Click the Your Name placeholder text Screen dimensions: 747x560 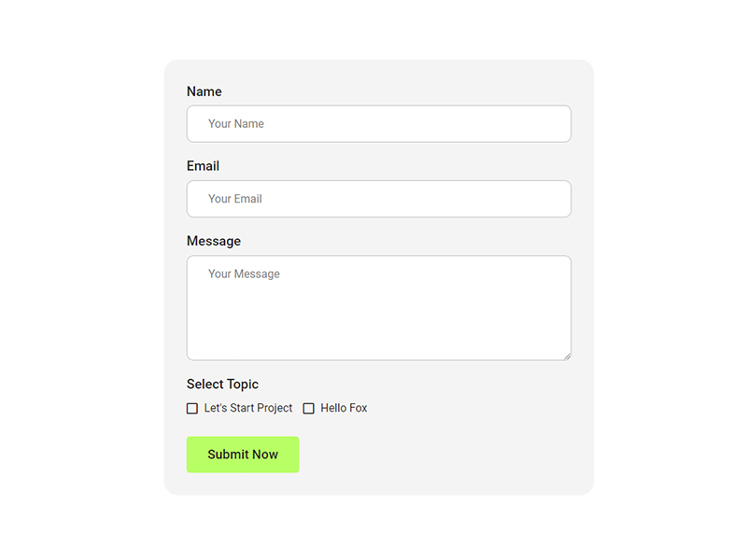coord(236,124)
